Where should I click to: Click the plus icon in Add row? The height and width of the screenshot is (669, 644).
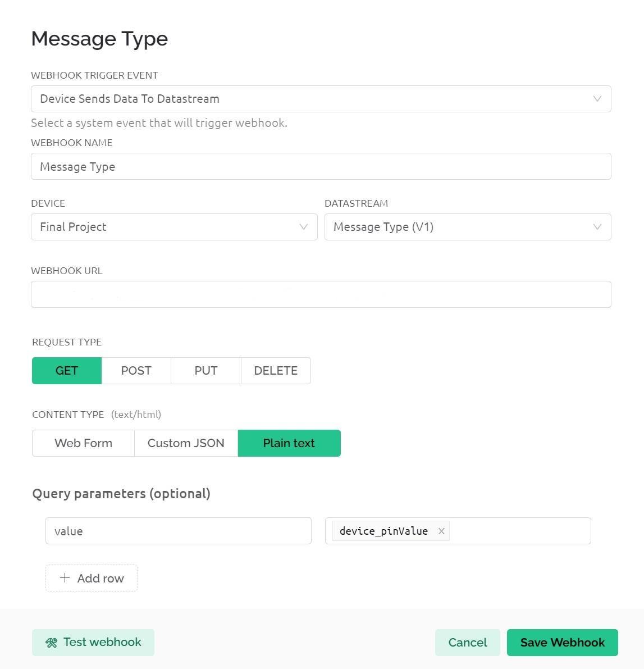pos(65,578)
